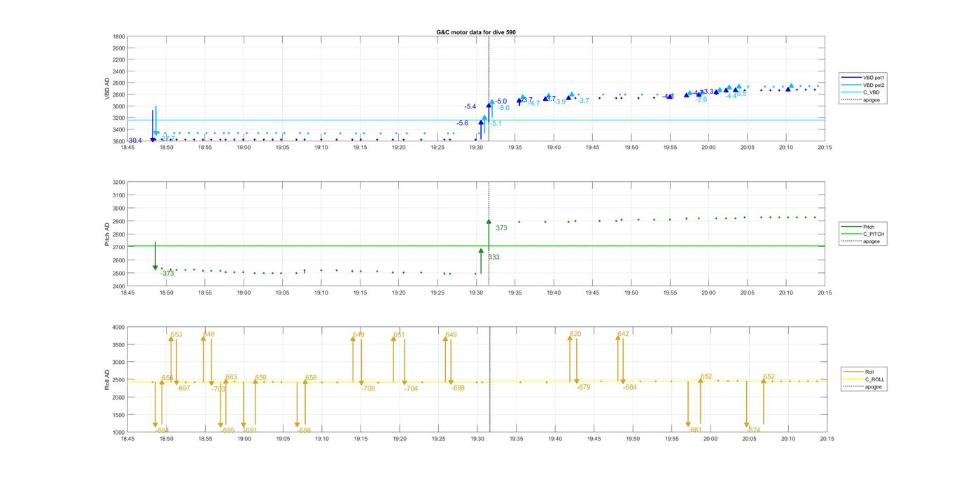Screen dimensions: 980x485
Task: Click the "648" roll data label
Action: click(x=209, y=335)
